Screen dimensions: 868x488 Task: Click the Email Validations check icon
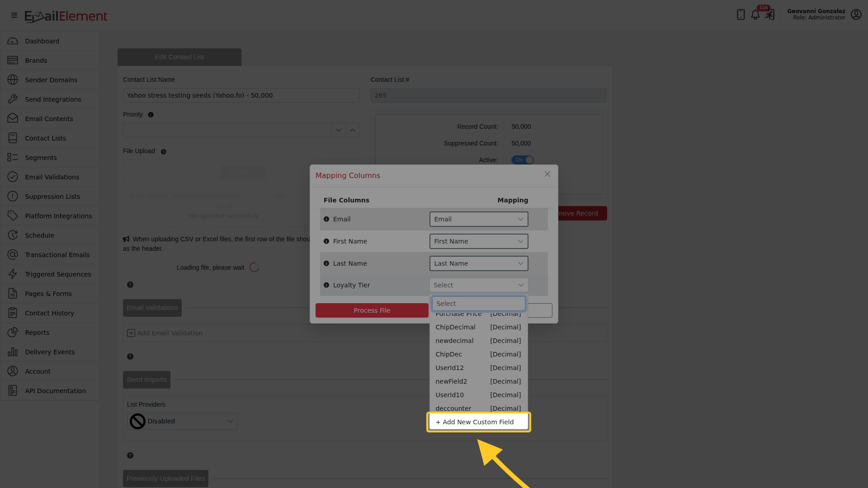click(13, 177)
